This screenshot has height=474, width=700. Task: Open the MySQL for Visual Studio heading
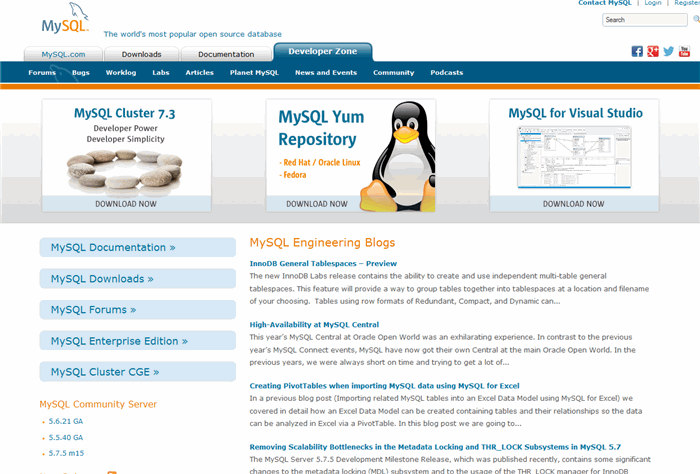[575, 113]
